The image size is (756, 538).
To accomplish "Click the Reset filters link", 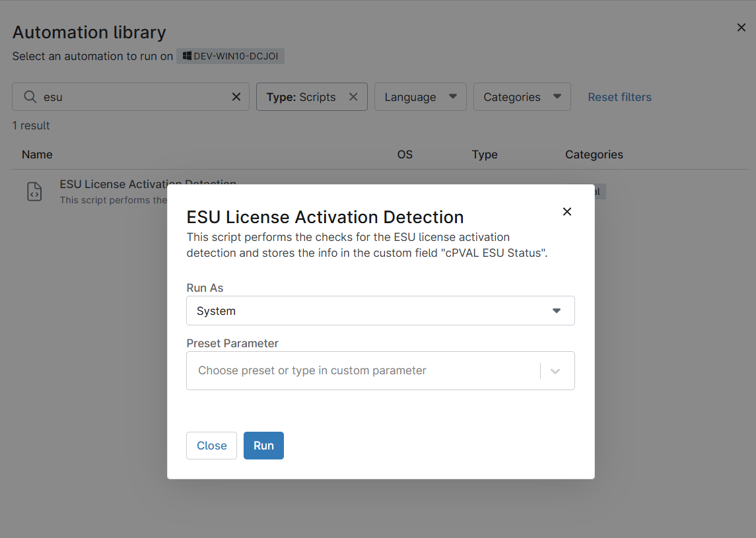I will [619, 97].
